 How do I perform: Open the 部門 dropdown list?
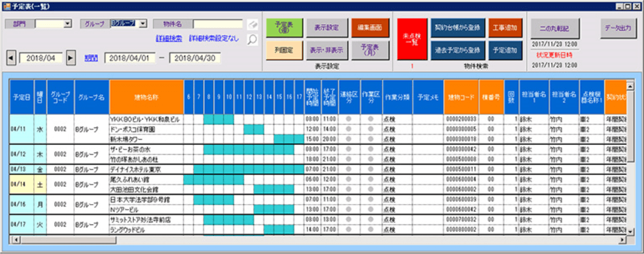[68, 24]
